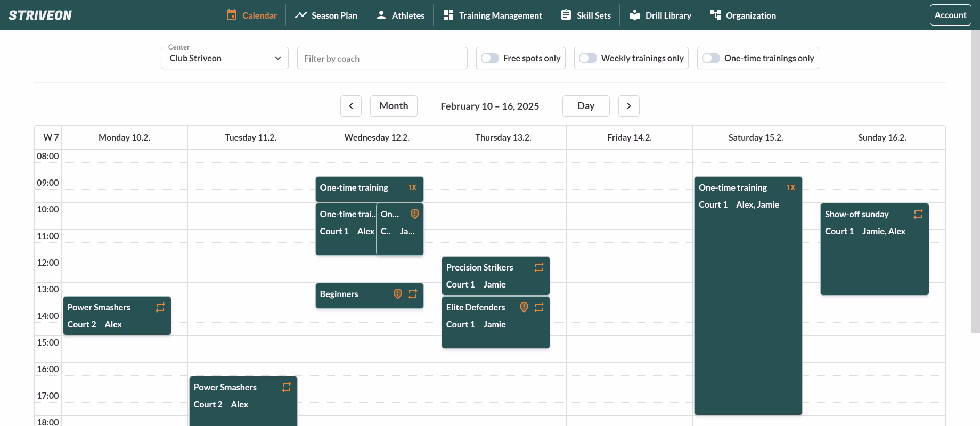Turn on One-time trainings only switch
Image resolution: width=980 pixels, height=426 pixels.
(x=711, y=58)
